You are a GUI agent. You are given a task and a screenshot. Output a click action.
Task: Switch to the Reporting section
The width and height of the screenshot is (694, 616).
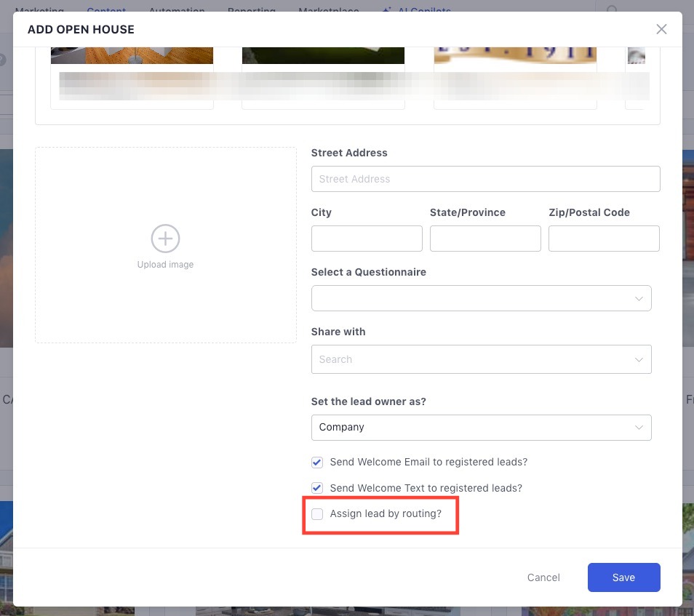(251, 11)
